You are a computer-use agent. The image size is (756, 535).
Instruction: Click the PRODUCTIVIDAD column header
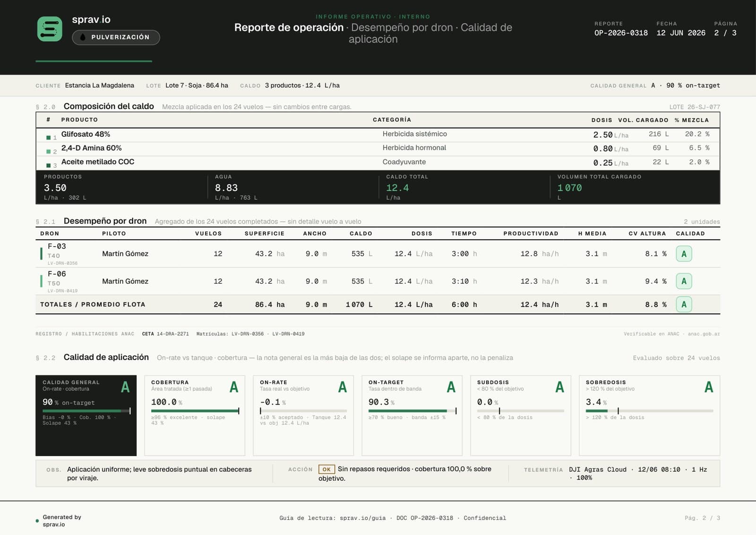[531, 233]
